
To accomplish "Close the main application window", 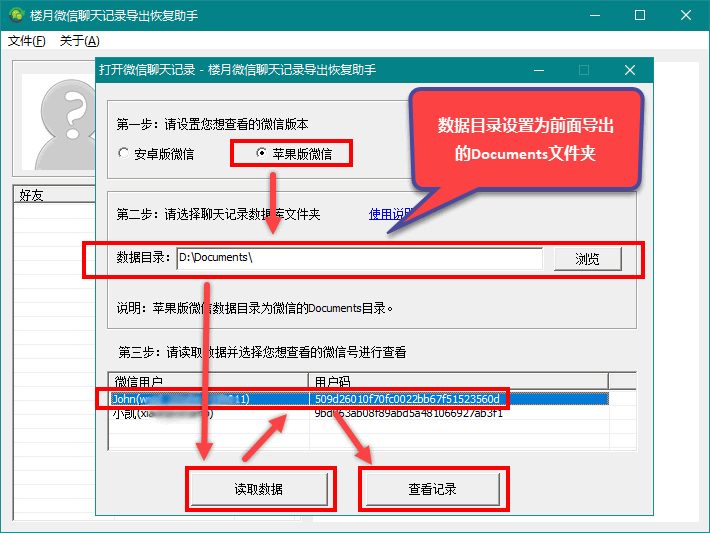I will [x=686, y=15].
